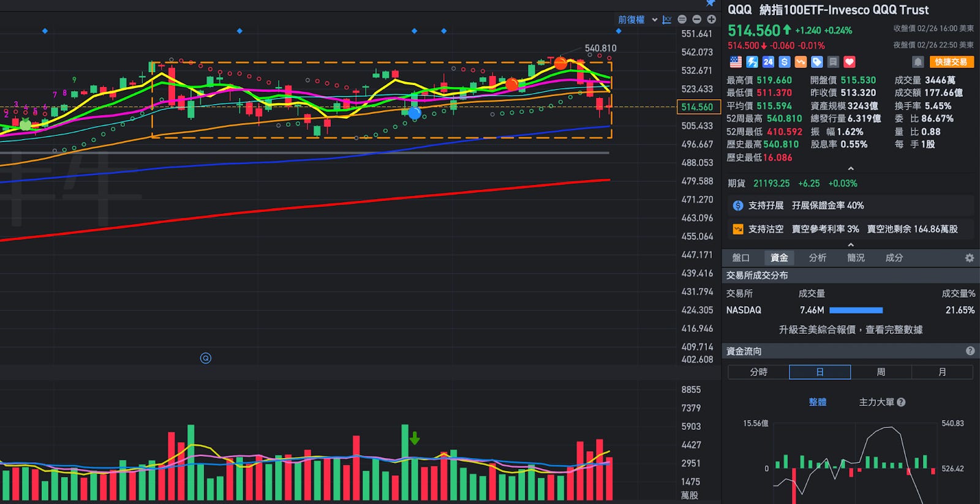The width and height of the screenshot is (980, 504).
Task: Click the 成交量 3446萬 value
Action: (x=940, y=80)
